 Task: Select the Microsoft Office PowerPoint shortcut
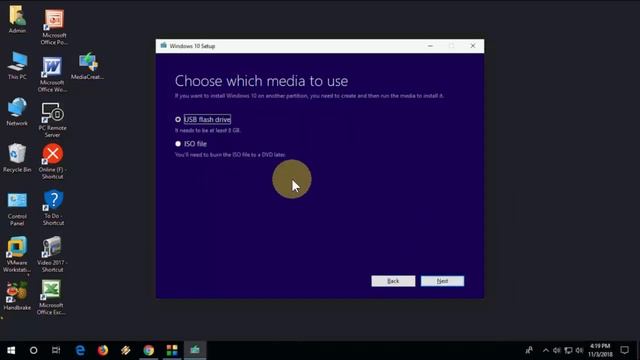click(x=54, y=26)
